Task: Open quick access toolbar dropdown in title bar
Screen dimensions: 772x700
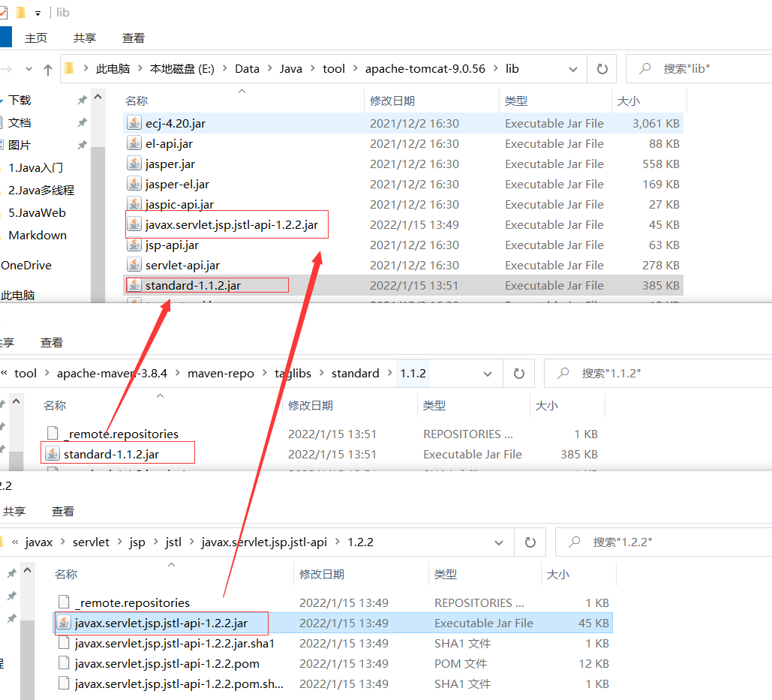Action: (x=38, y=14)
